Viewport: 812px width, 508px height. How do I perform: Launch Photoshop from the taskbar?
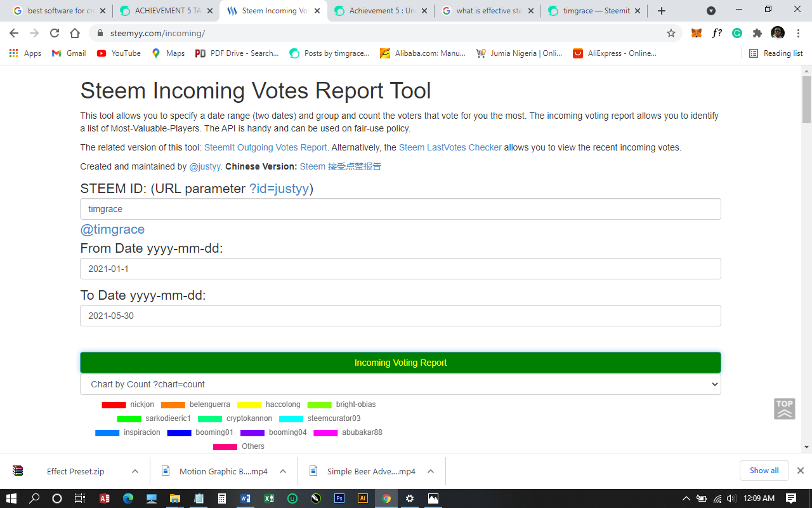pyautogui.click(x=339, y=498)
